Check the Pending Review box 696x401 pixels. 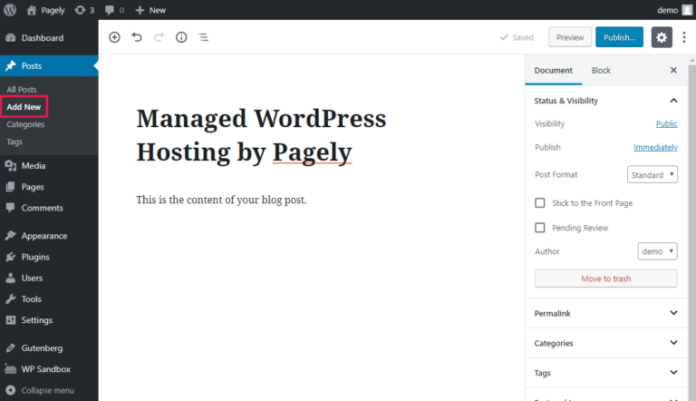click(540, 227)
